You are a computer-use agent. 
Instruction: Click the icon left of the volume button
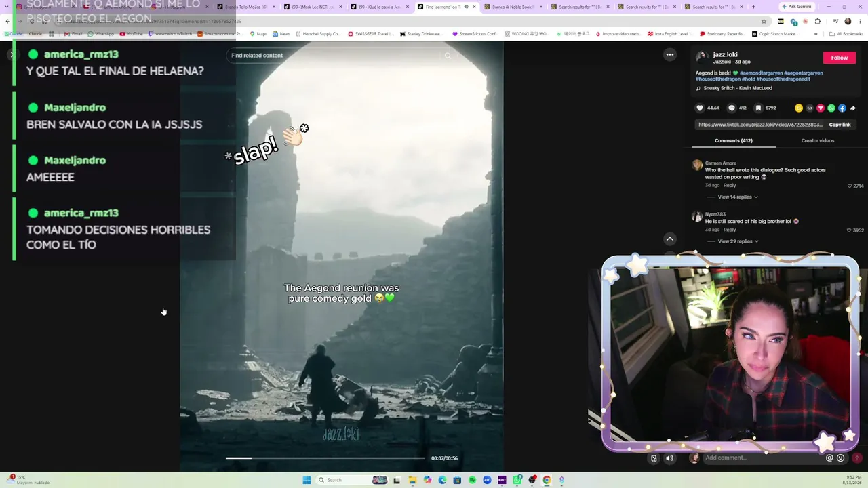click(654, 458)
